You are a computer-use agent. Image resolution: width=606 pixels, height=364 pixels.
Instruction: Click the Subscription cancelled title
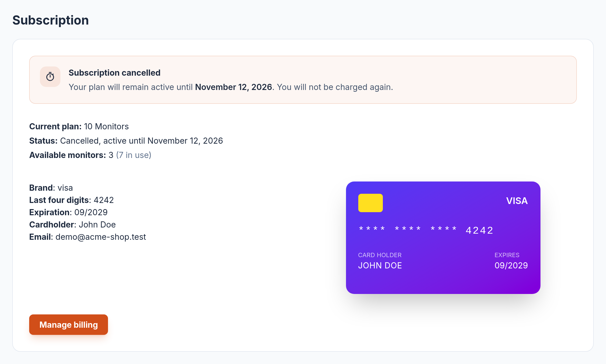tap(114, 73)
